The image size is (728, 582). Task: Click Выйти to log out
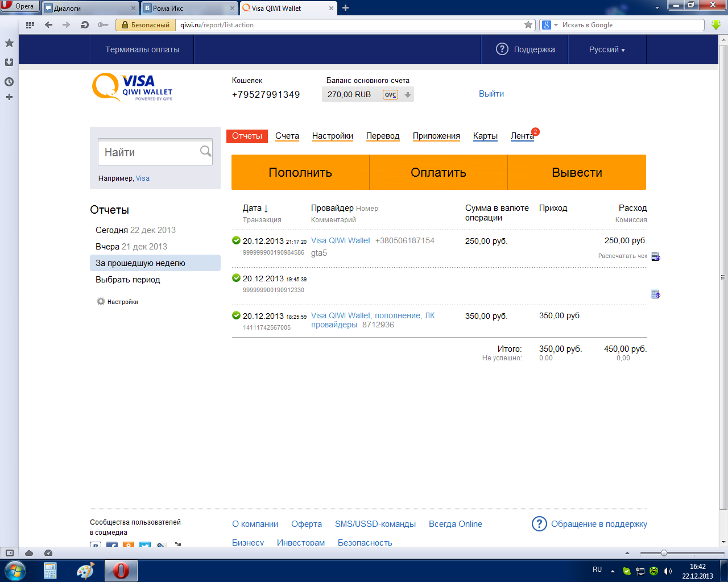491,94
